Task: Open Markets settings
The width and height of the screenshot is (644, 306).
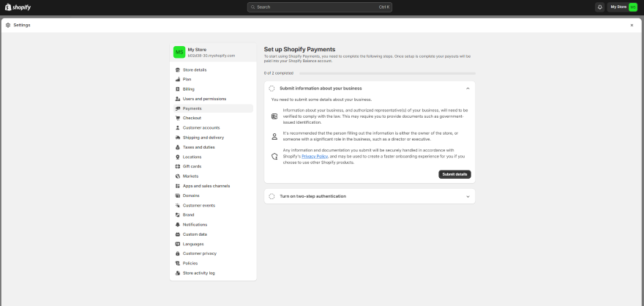Action: pyautogui.click(x=213, y=176)
